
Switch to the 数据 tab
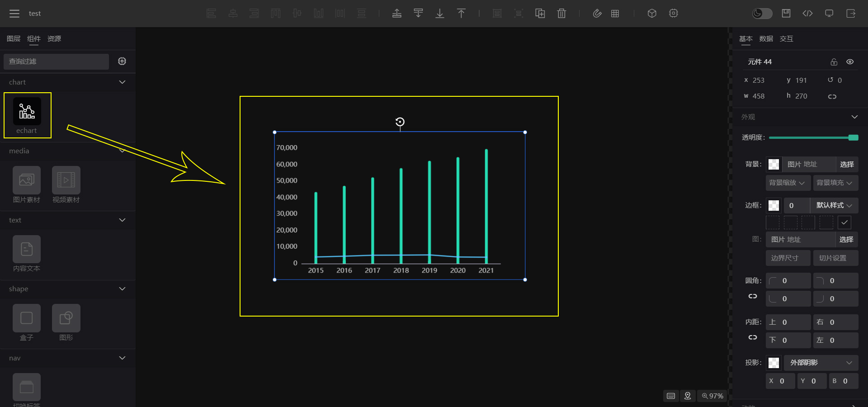[766, 39]
